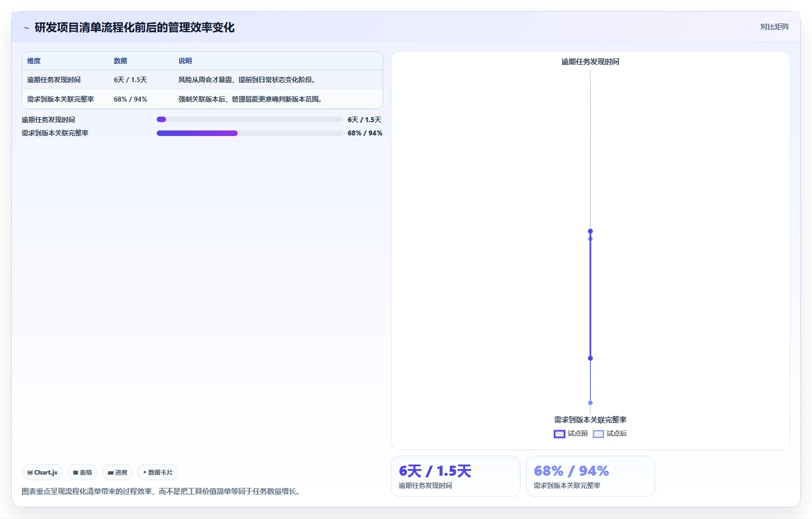Click the description starting 强制关联版本后
Image resolution: width=812 pixels, height=519 pixels.
click(250, 99)
